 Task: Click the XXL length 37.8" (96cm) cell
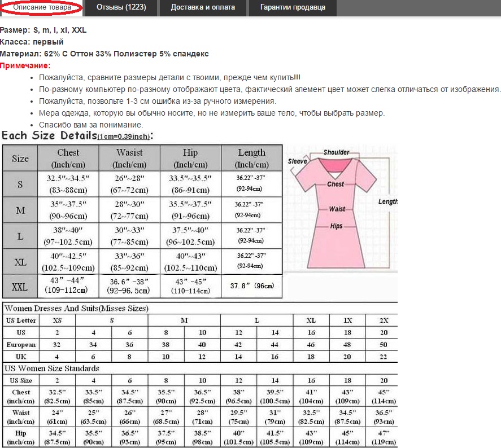point(252,286)
